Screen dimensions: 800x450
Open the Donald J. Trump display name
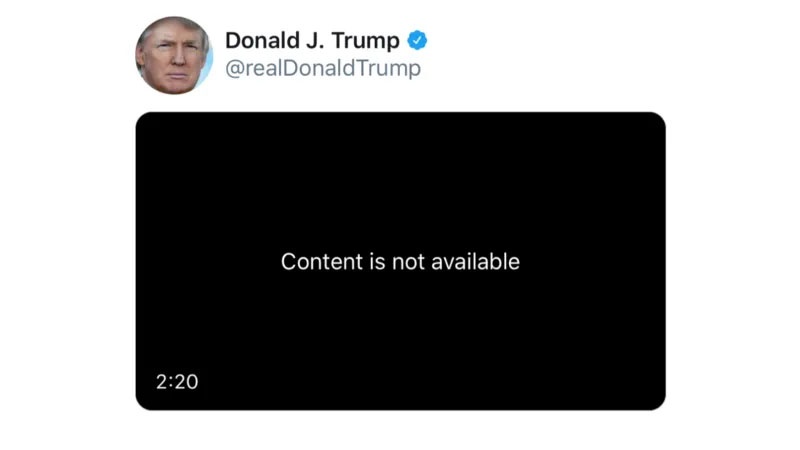[x=312, y=40]
